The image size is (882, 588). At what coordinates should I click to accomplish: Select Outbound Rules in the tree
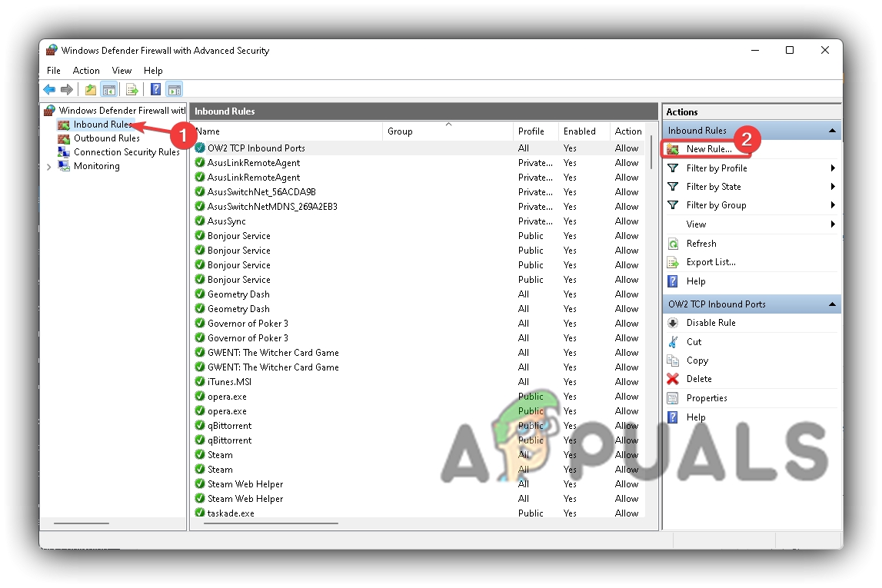(107, 138)
